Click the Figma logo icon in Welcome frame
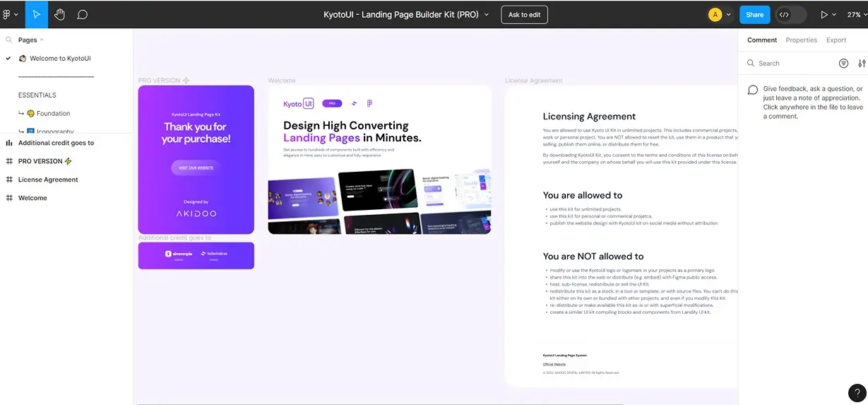 (x=369, y=103)
